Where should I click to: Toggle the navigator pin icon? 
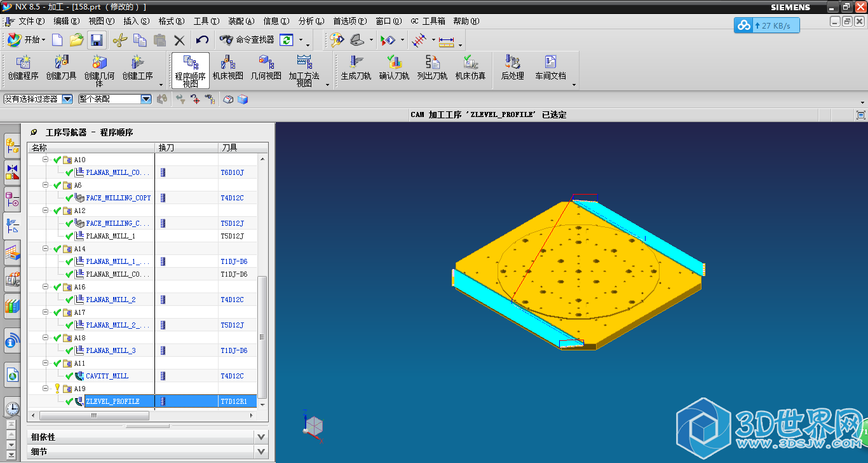[x=34, y=132]
